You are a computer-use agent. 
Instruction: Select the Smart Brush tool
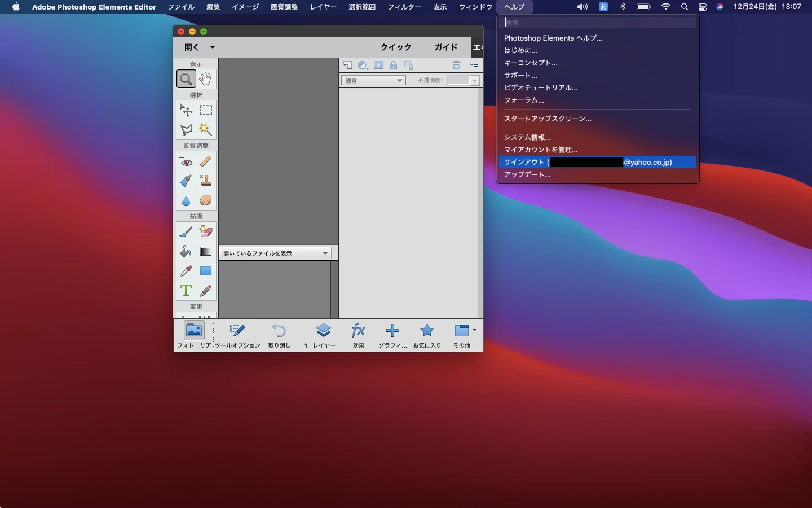point(186,181)
